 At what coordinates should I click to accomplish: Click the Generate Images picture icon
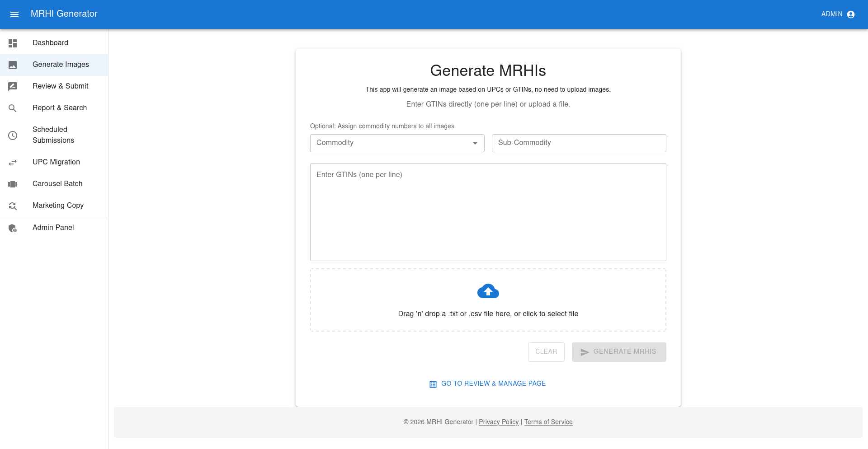click(12, 65)
